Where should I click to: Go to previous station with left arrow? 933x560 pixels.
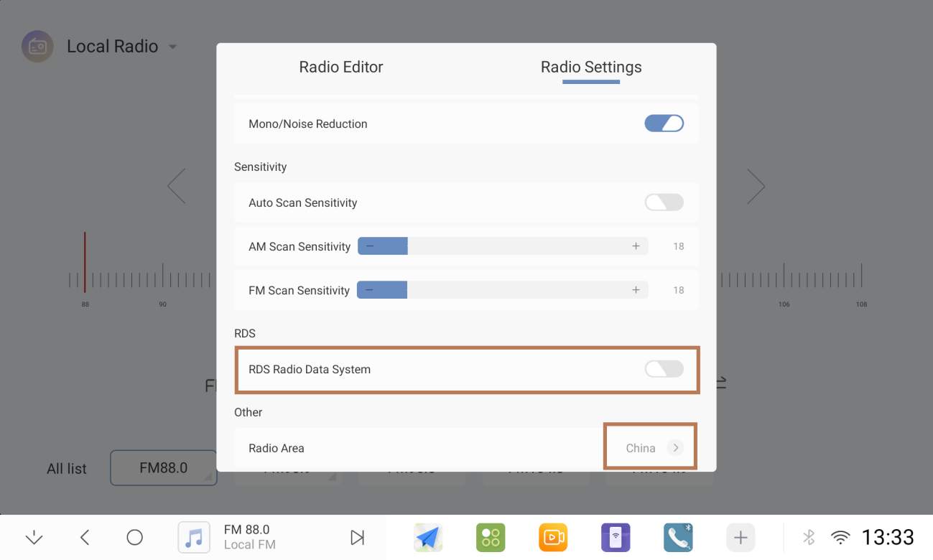pos(177,186)
